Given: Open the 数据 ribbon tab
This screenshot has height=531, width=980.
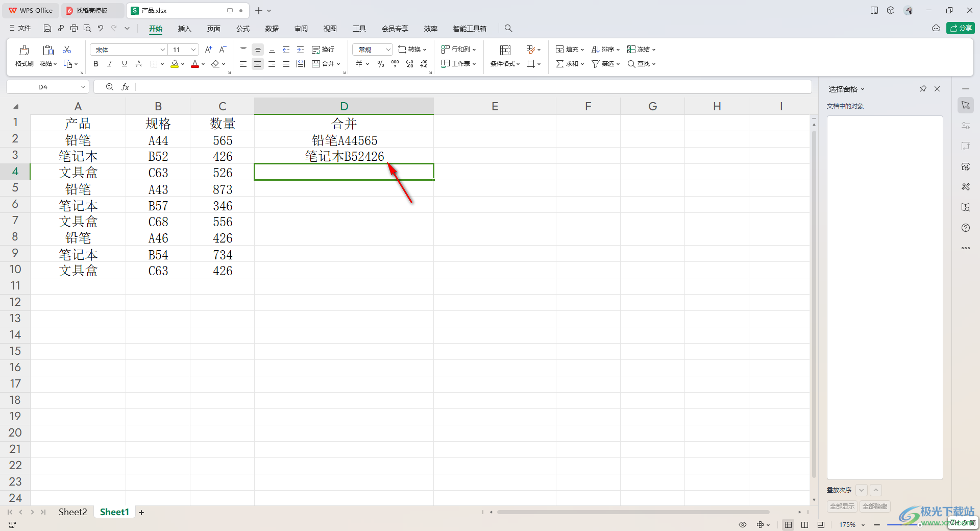Looking at the screenshot, I should tap(272, 29).
